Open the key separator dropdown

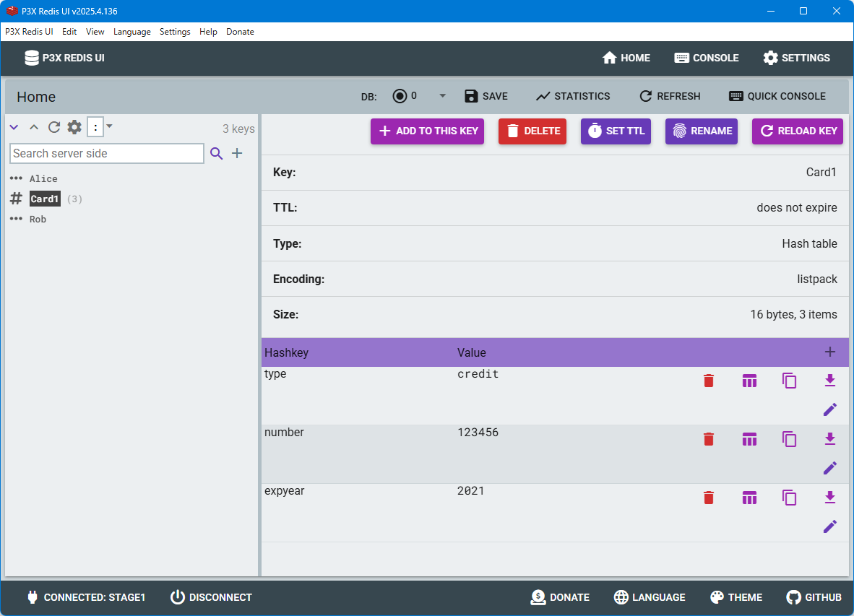click(x=109, y=126)
